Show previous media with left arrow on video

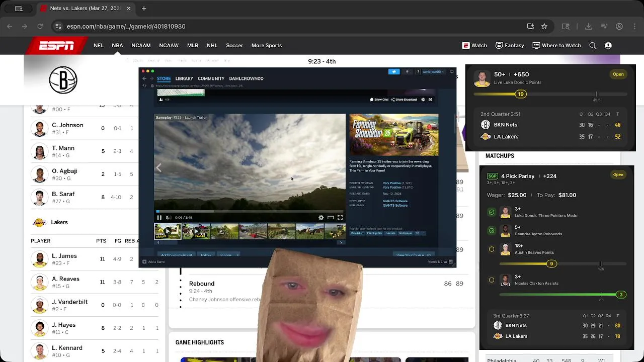[159, 168]
